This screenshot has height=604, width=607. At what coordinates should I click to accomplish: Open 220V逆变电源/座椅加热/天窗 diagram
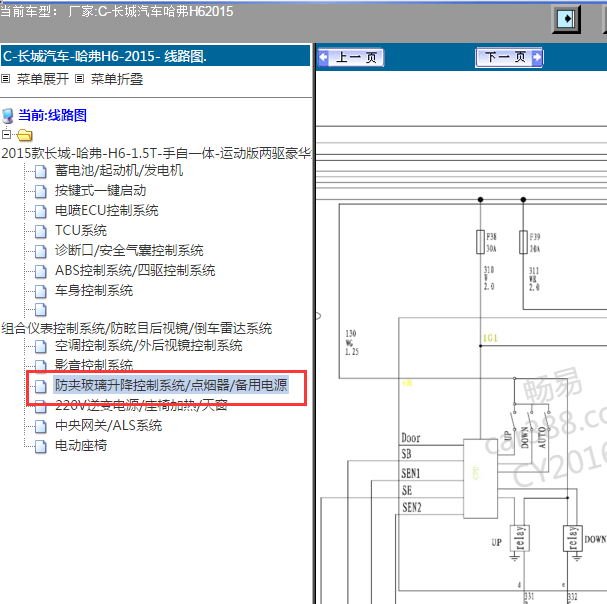pyautogui.click(x=141, y=405)
